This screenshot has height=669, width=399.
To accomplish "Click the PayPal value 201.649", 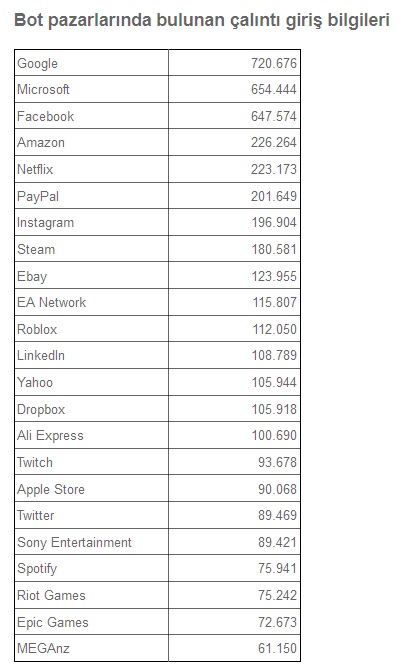I will point(274,196).
